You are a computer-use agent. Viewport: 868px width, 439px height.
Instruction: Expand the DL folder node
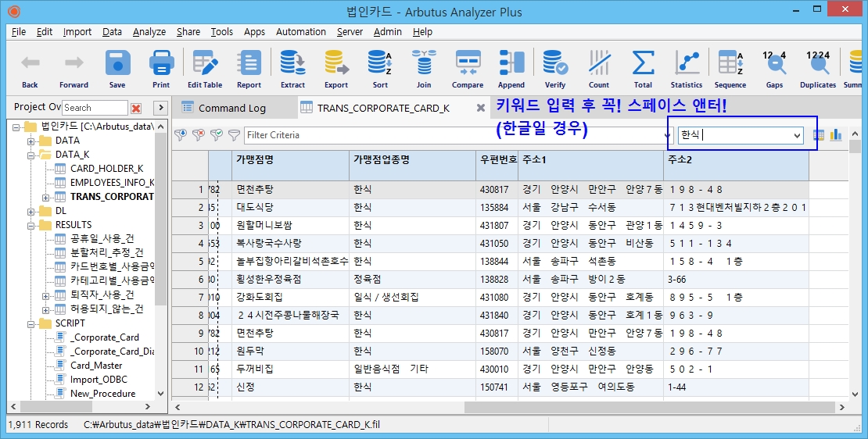(31, 211)
